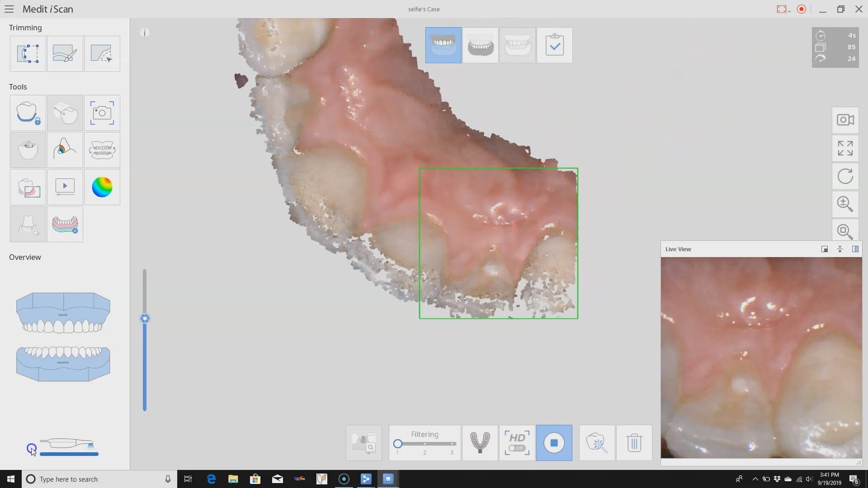Stop scanning with the square stop button
The width and height of the screenshot is (868, 488).
[554, 443]
